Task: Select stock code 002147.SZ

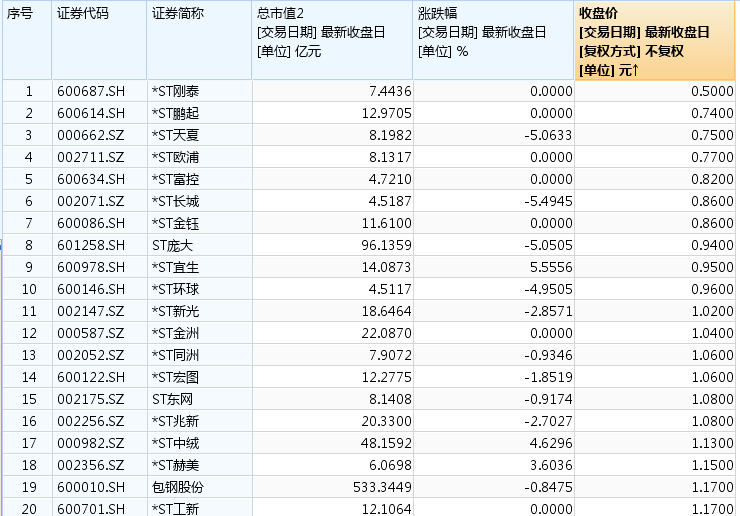Action: click(x=91, y=311)
